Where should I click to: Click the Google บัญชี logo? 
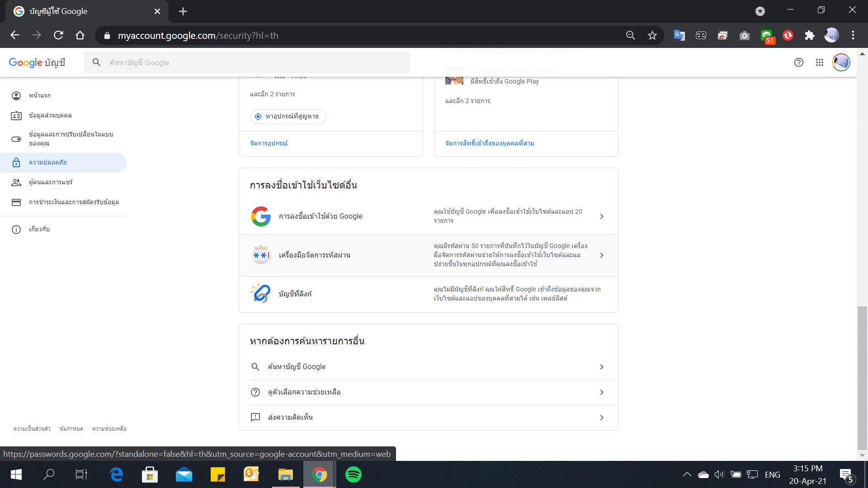click(x=37, y=62)
